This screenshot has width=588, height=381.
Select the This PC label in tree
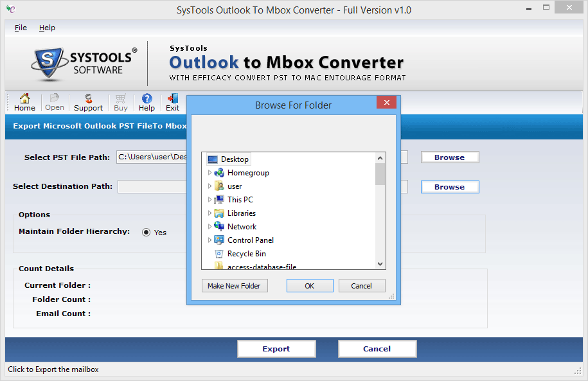pyautogui.click(x=240, y=200)
